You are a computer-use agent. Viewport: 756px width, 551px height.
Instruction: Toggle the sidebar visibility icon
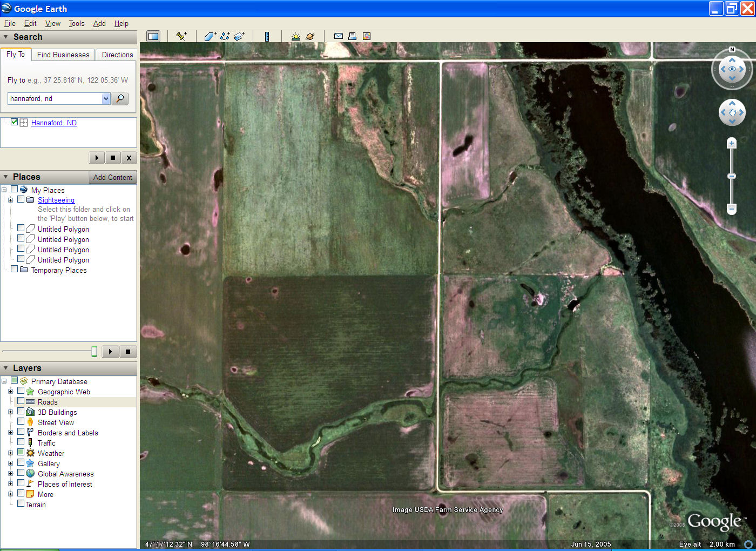(153, 36)
